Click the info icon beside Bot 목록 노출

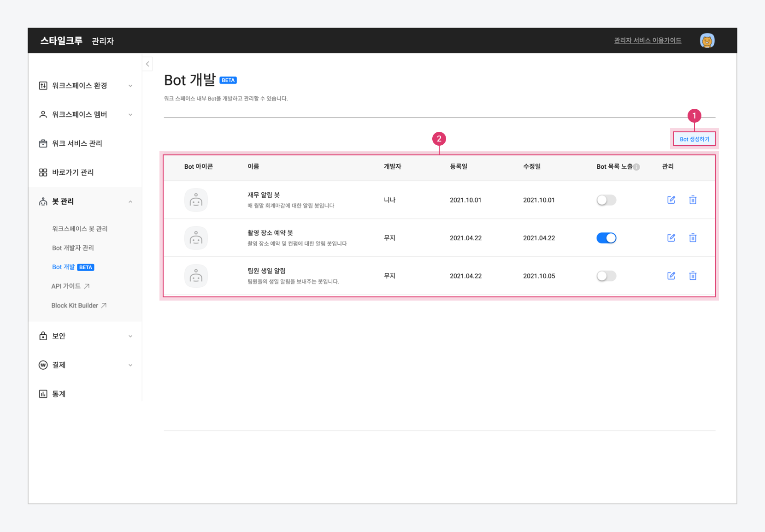click(636, 167)
